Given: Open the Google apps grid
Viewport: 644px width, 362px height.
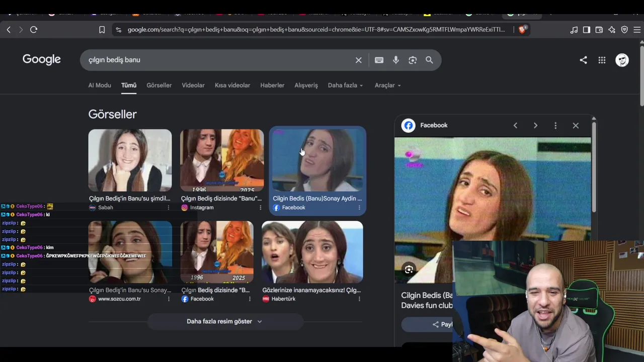Looking at the screenshot, I should tap(602, 60).
